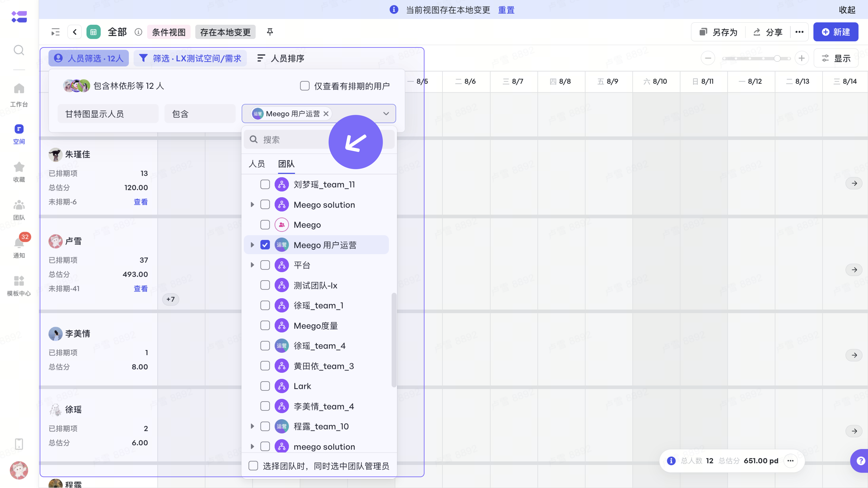Expand the Meego 用户运营 team node
Viewport: 868px width, 488px height.
click(x=252, y=245)
